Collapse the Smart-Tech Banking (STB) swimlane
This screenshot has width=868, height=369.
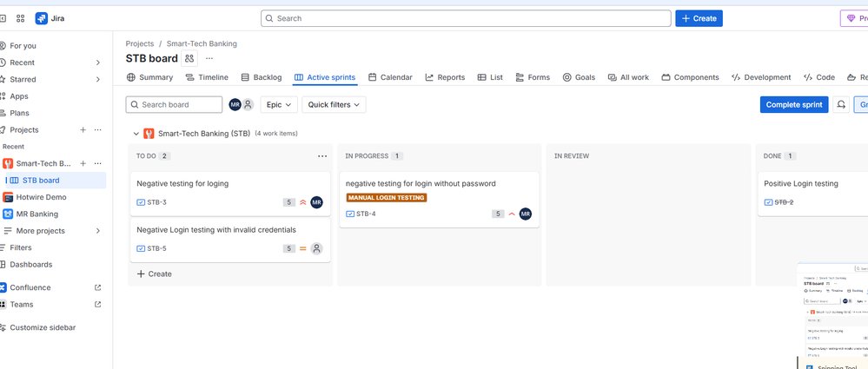(x=136, y=134)
